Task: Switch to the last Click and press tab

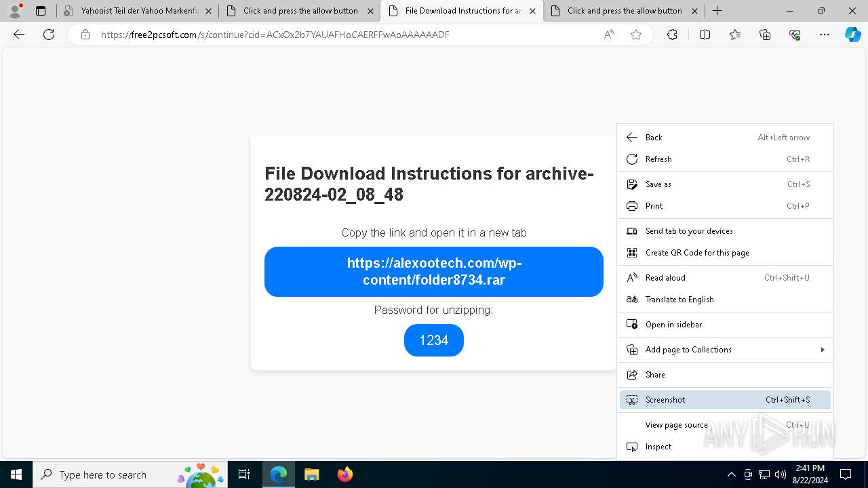Action: coord(625,11)
